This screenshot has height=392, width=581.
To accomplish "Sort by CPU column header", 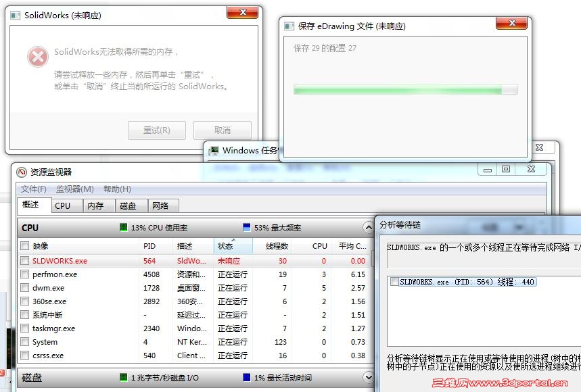I will [311, 246].
